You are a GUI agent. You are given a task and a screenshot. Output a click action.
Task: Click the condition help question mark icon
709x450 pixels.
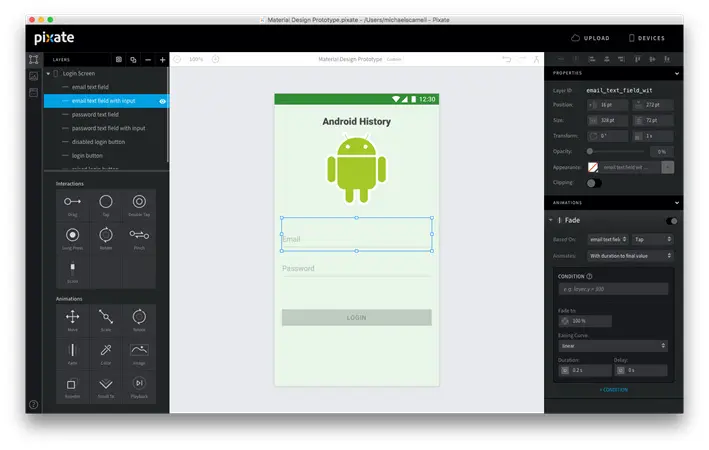[589, 276]
